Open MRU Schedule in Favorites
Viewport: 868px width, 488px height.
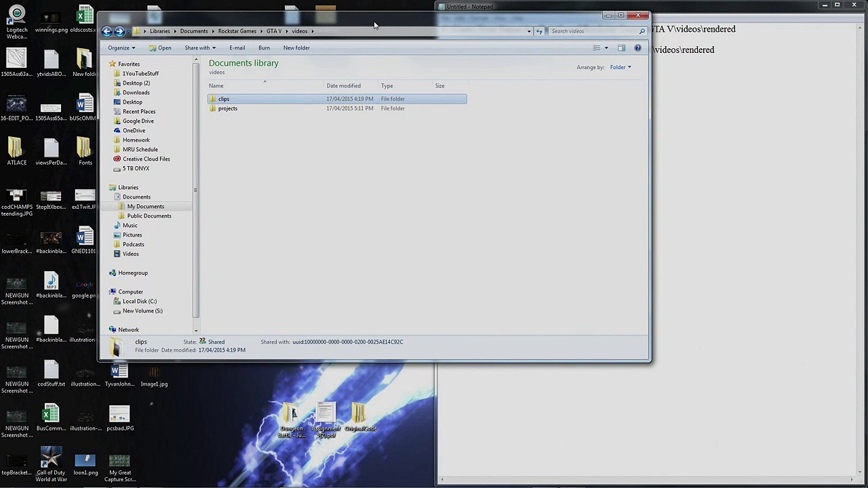click(140, 149)
